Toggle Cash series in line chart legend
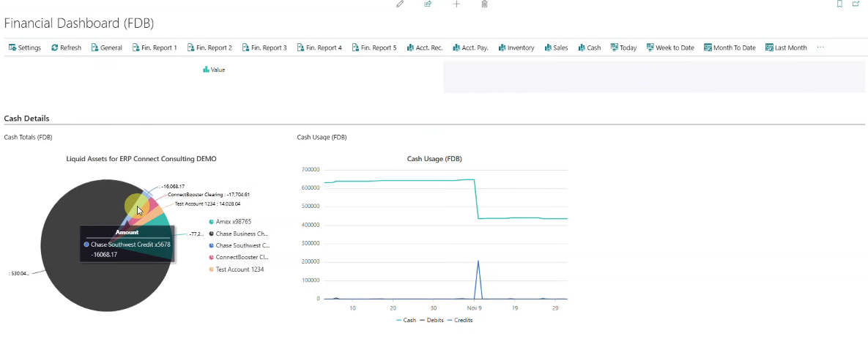This screenshot has height=350, width=868. [406, 320]
